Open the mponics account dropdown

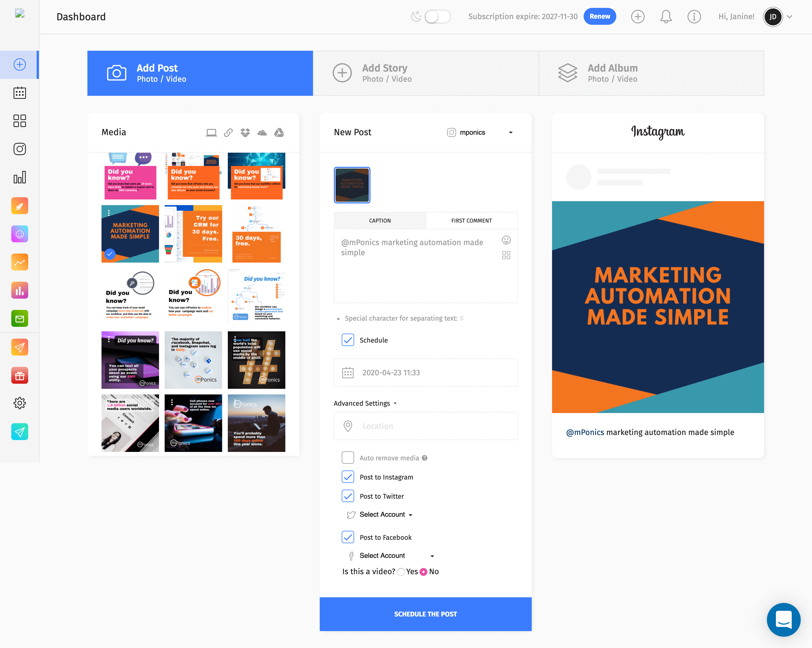tap(480, 132)
